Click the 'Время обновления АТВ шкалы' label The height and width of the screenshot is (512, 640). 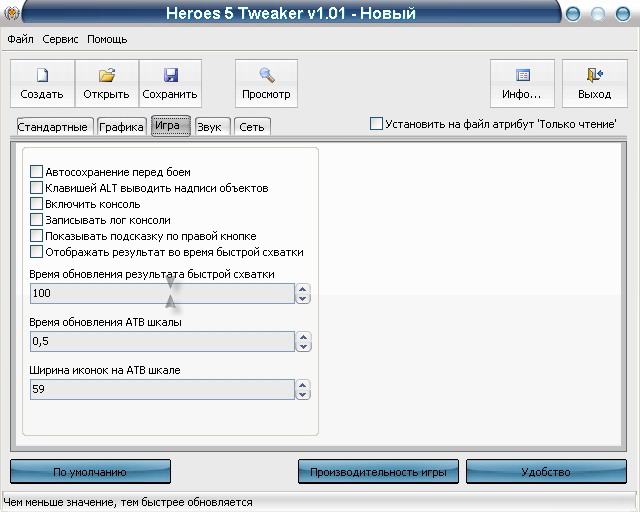tap(105, 322)
